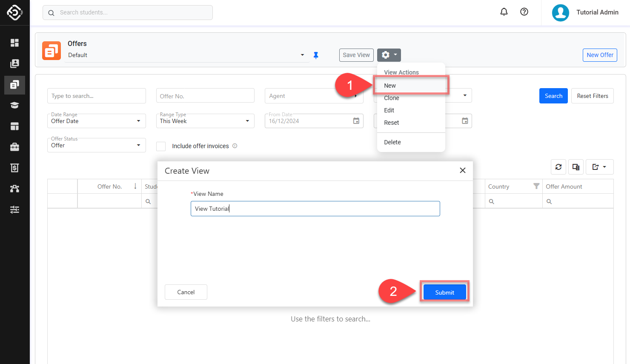Click the blue Search button
630x364 pixels.
553,96
